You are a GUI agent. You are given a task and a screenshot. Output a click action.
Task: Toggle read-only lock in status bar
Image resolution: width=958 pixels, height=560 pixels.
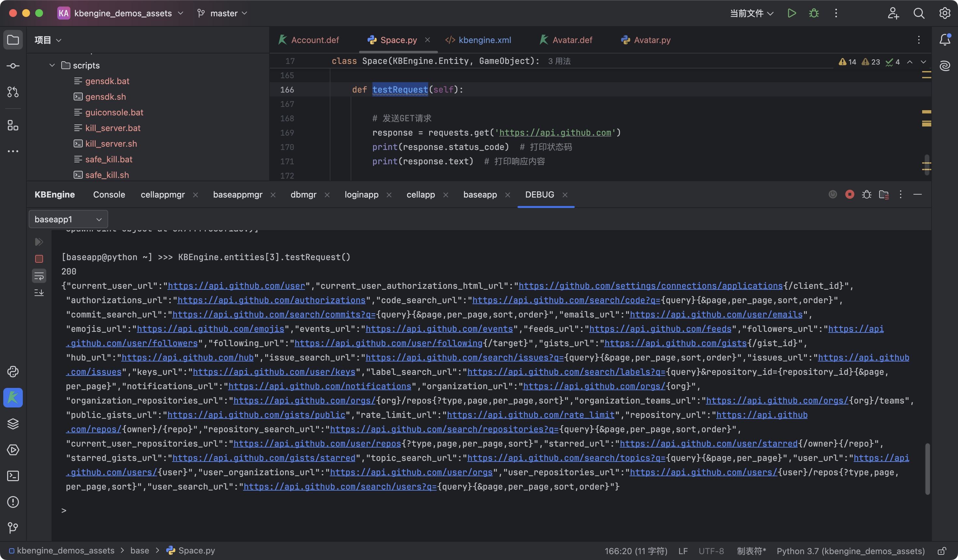(942, 551)
